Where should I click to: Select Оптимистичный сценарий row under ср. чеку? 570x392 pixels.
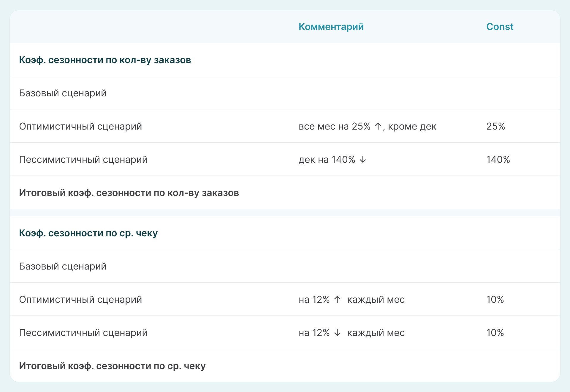(80, 299)
